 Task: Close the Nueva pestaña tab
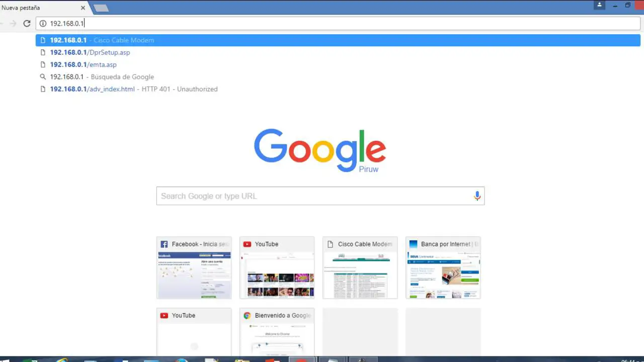click(x=83, y=8)
